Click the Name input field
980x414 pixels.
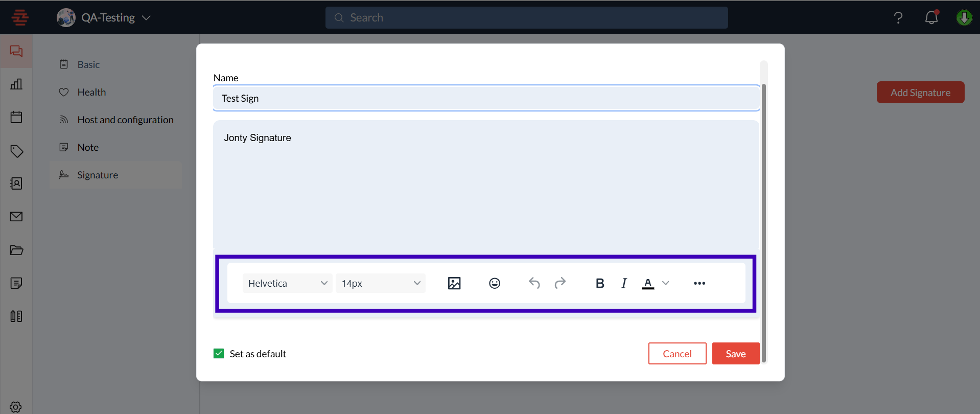[x=486, y=98]
